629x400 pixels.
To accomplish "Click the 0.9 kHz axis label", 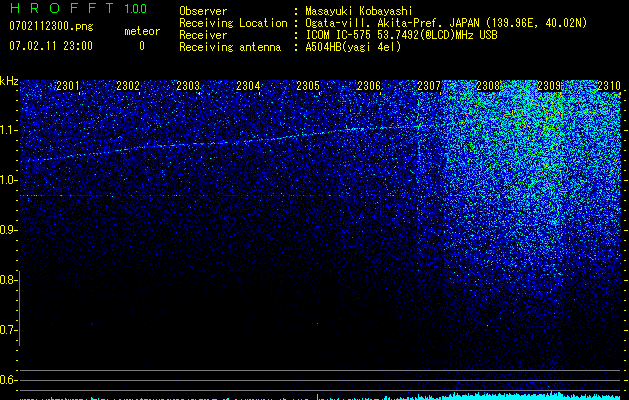I will [x=9, y=230].
